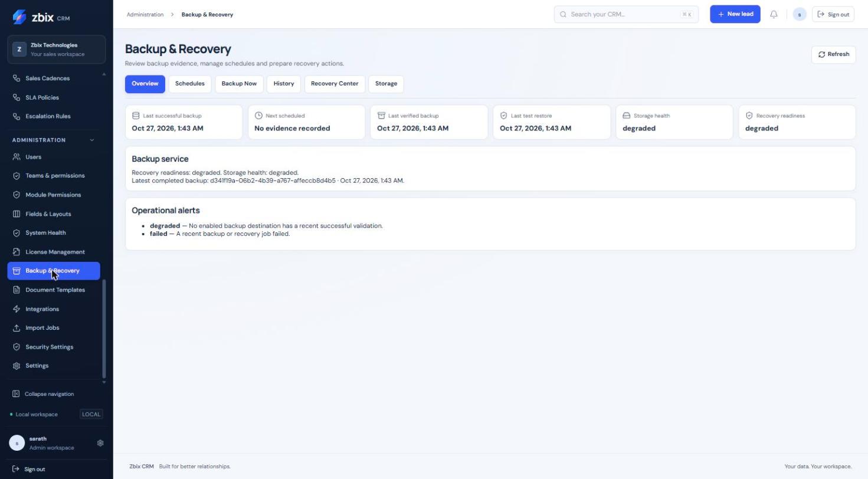Click the user avatar in top bar
The width and height of the screenshot is (868, 479).
pos(800,14)
